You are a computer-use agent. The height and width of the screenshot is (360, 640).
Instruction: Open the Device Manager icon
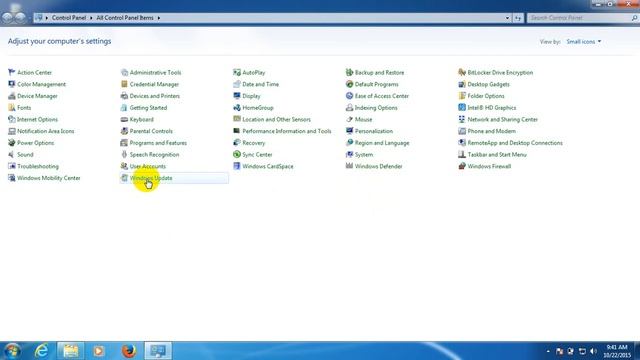pyautogui.click(x=11, y=96)
